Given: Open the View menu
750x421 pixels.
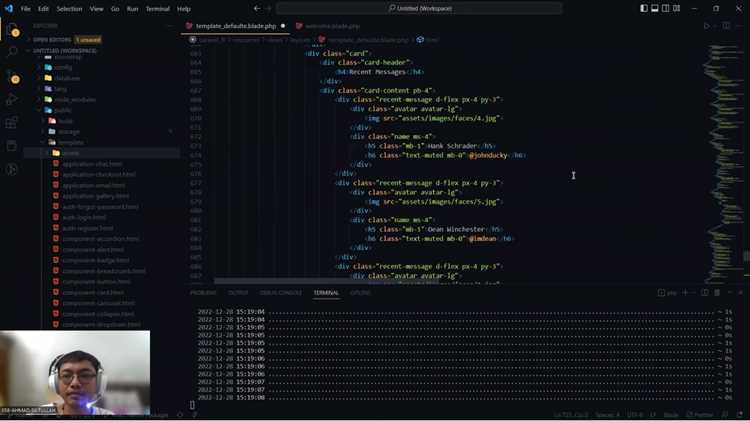Looking at the screenshot, I should 96,9.
